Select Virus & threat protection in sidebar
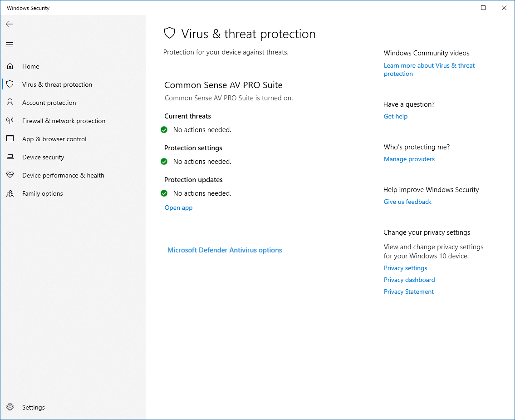This screenshot has height=420, width=515. pyautogui.click(x=57, y=84)
